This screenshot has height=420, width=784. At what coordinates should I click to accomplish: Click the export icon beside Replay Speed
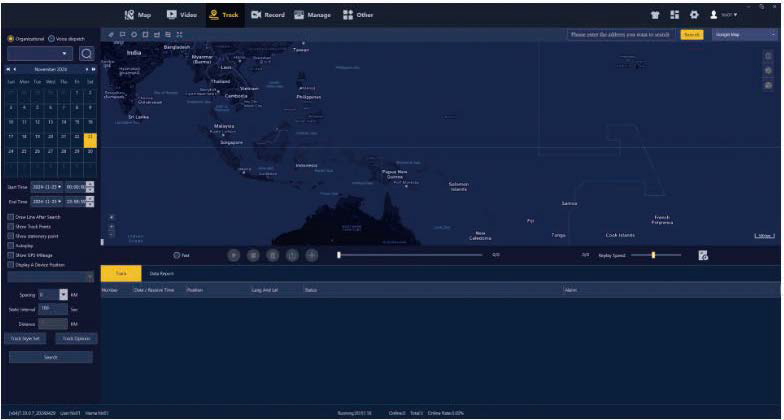point(703,255)
